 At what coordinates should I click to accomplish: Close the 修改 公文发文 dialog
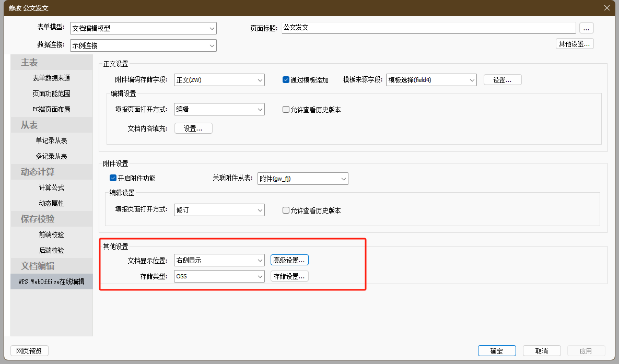606,8
